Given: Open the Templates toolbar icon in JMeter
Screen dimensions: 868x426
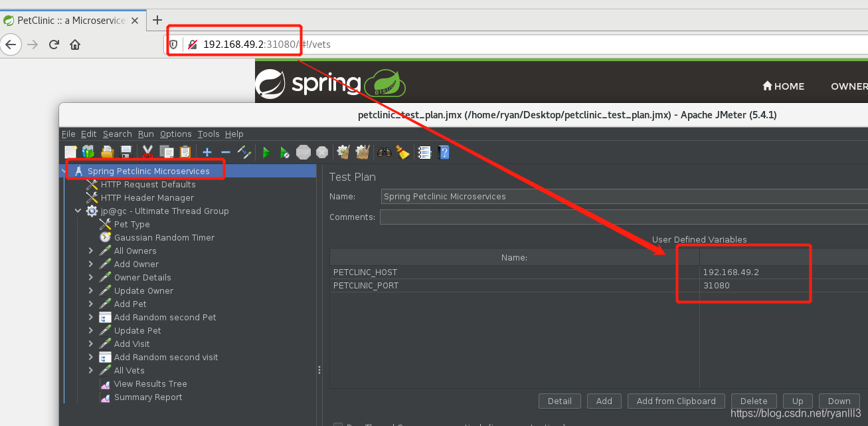Looking at the screenshot, I should (x=88, y=152).
